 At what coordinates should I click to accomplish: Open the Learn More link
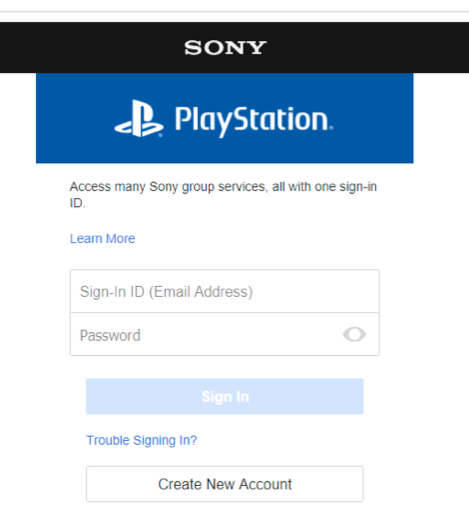pyautogui.click(x=102, y=238)
